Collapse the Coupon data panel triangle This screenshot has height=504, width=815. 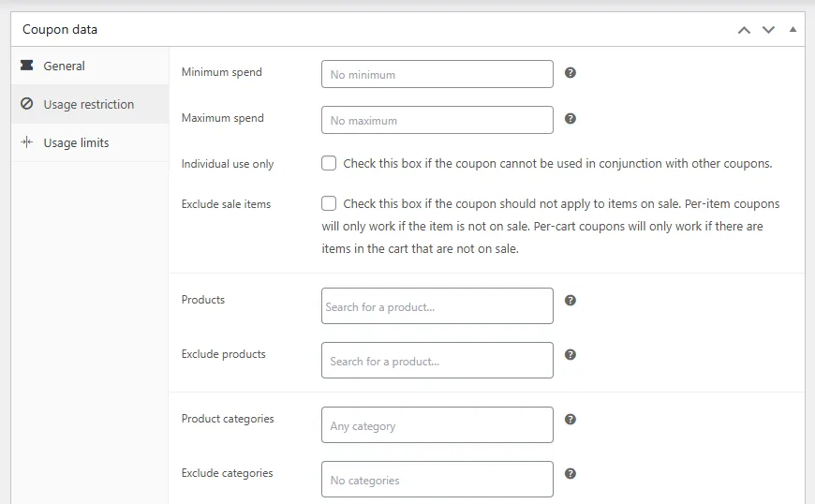[793, 30]
